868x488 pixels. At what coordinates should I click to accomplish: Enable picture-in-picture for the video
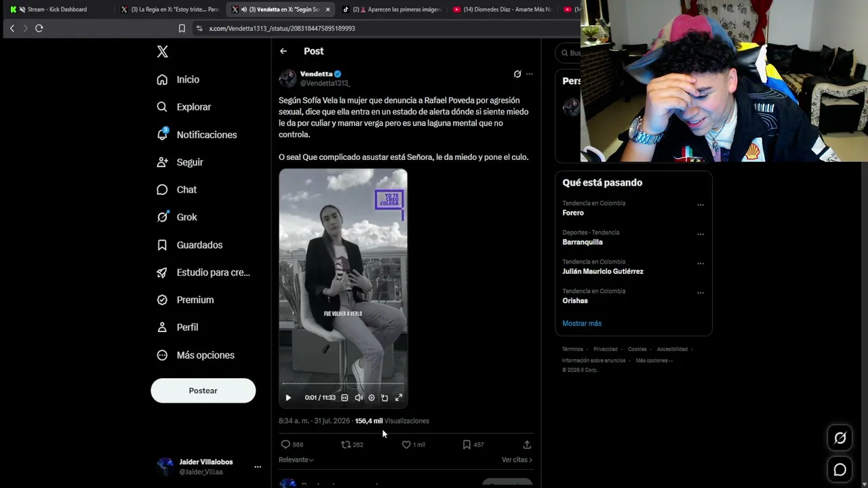(384, 398)
